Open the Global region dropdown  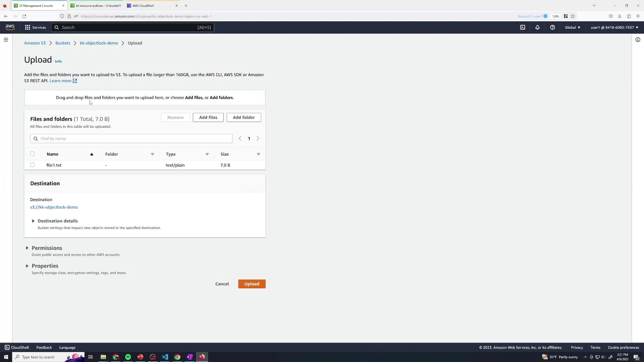tap(572, 27)
